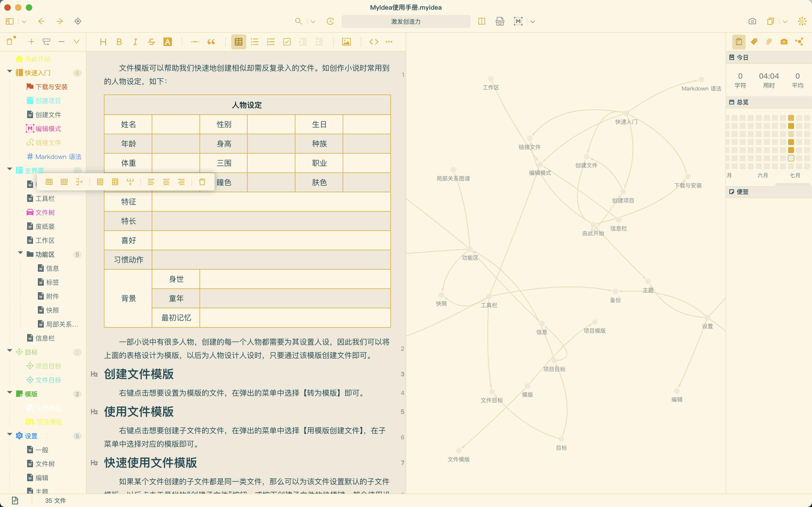Click the blockquote icon

(211, 42)
